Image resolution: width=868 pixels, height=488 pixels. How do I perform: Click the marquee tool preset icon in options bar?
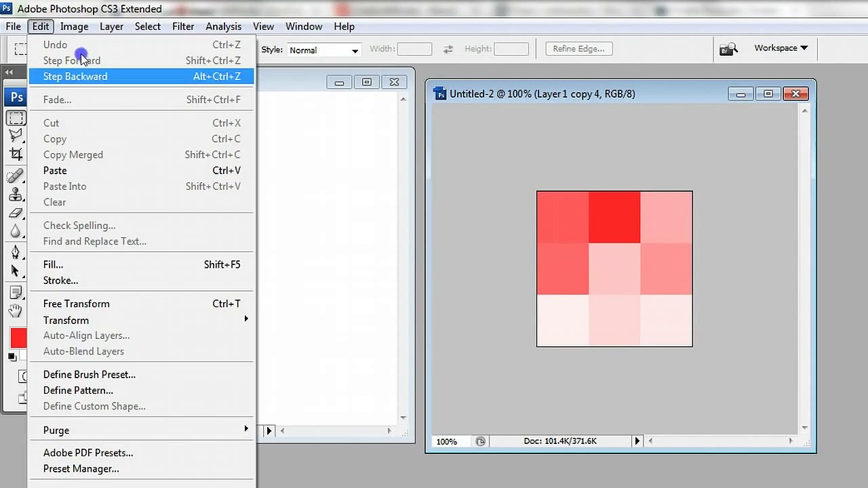click(x=20, y=49)
